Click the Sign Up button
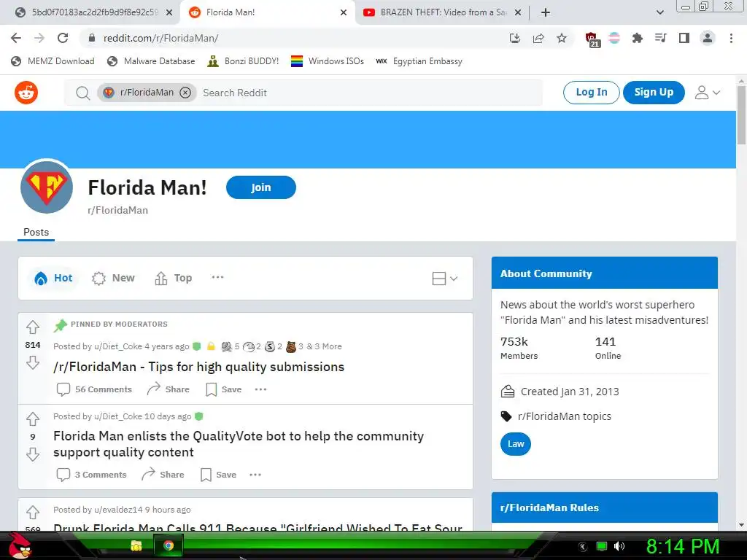The image size is (747, 560). point(654,93)
